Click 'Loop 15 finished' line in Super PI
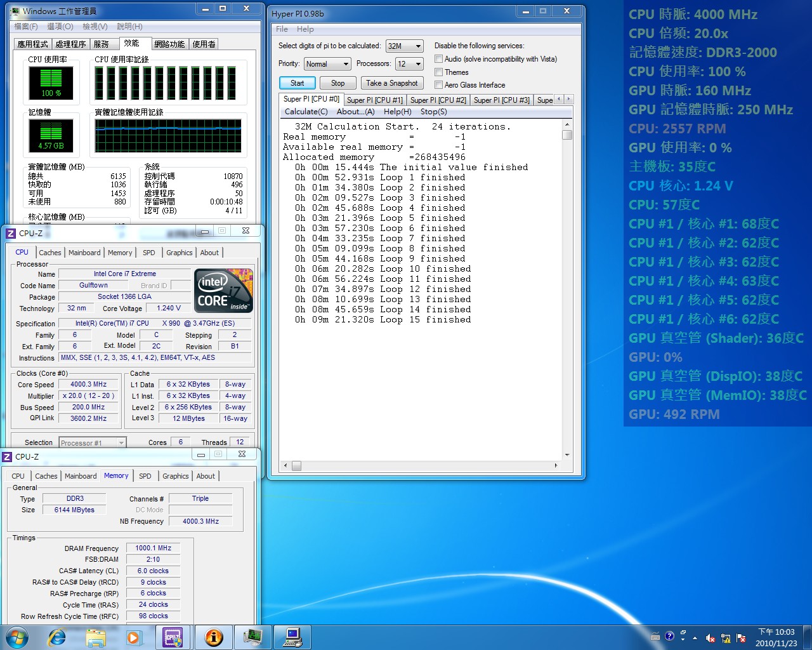Viewport: 812px width, 650px height. point(383,320)
